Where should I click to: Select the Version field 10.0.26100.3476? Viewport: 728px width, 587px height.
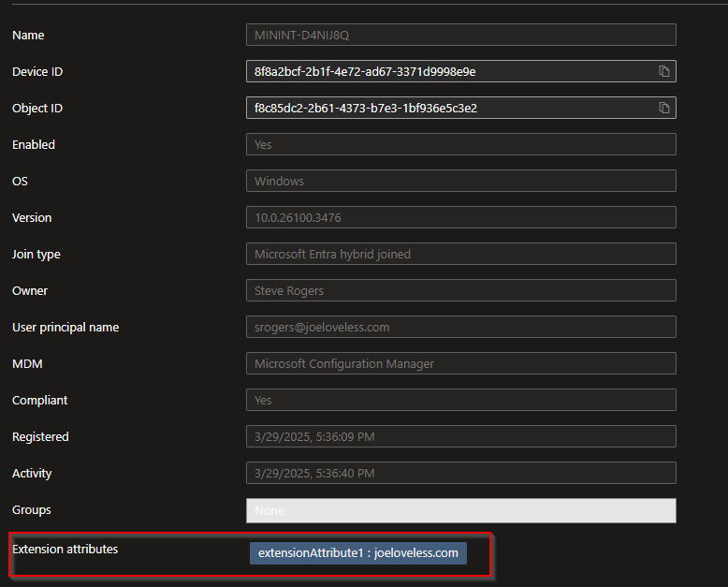coord(460,217)
